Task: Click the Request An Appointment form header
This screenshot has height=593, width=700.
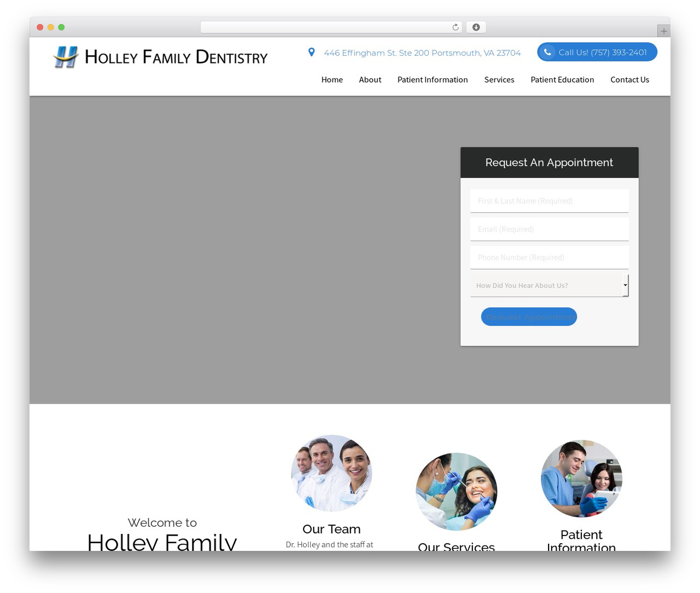Action: pos(550,162)
